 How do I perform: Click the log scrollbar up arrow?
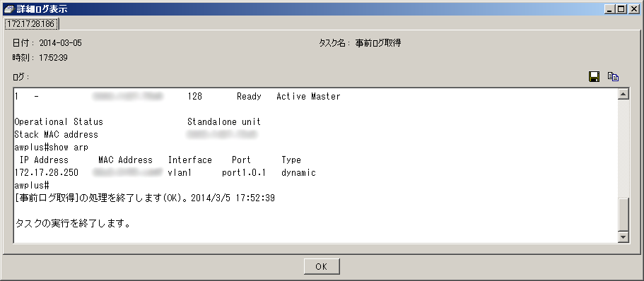(623, 95)
